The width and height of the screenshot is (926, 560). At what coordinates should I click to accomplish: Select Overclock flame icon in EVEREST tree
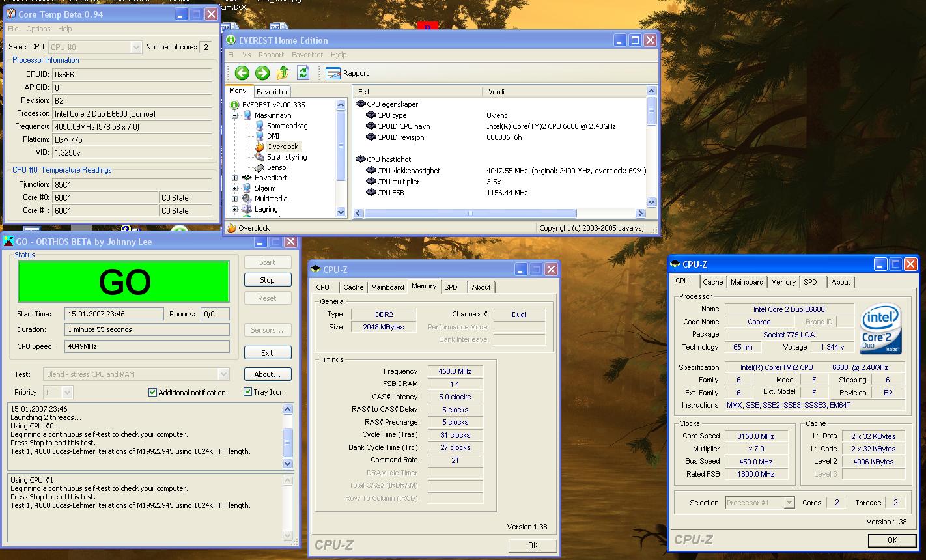[x=260, y=147]
